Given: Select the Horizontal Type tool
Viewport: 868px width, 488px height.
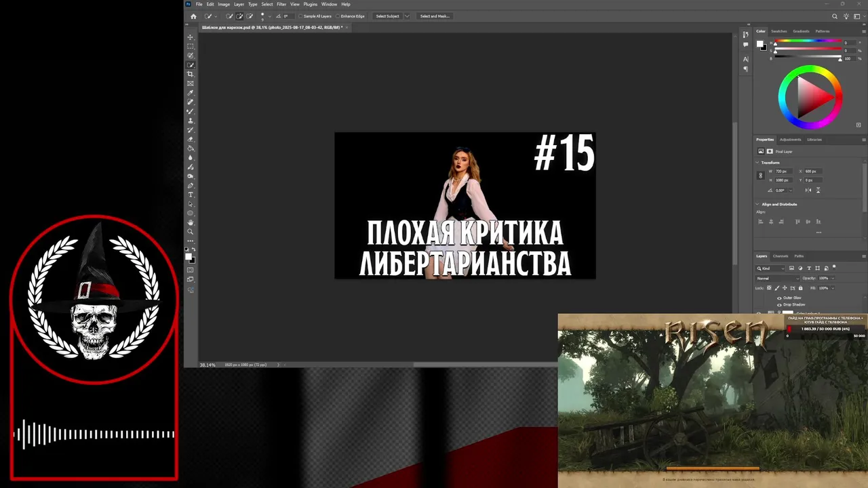Looking at the screenshot, I should pyautogui.click(x=191, y=195).
